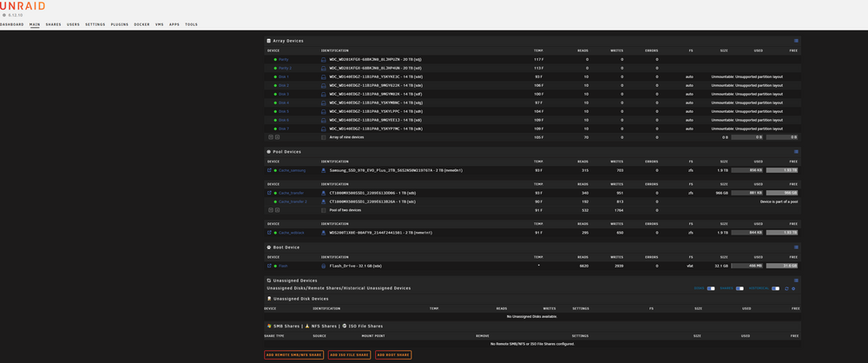Toggle Pool Devices view icon at header right
Viewport: 868px width, 363px height.
pyautogui.click(x=796, y=151)
